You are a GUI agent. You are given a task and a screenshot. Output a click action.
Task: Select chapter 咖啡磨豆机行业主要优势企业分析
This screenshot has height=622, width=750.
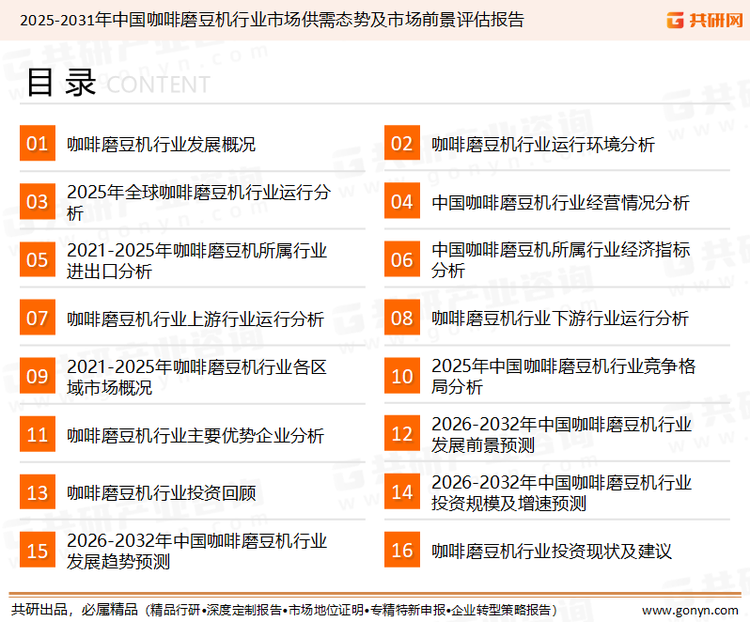[195, 435]
